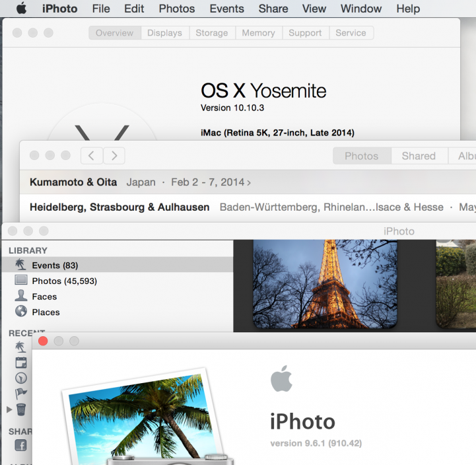This screenshot has height=465, width=476.
Task: Open Flagged flag icon in sidebar
Action: pos(21,394)
